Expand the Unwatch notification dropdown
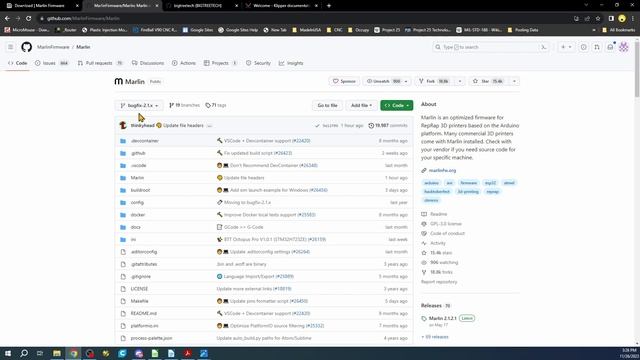 (x=406, y=81)
